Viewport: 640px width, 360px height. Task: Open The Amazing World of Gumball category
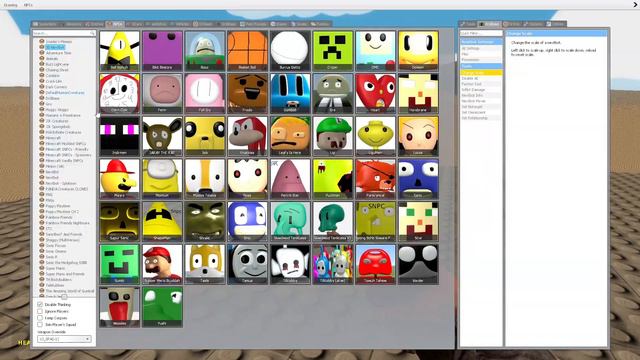tap(70, 291)
